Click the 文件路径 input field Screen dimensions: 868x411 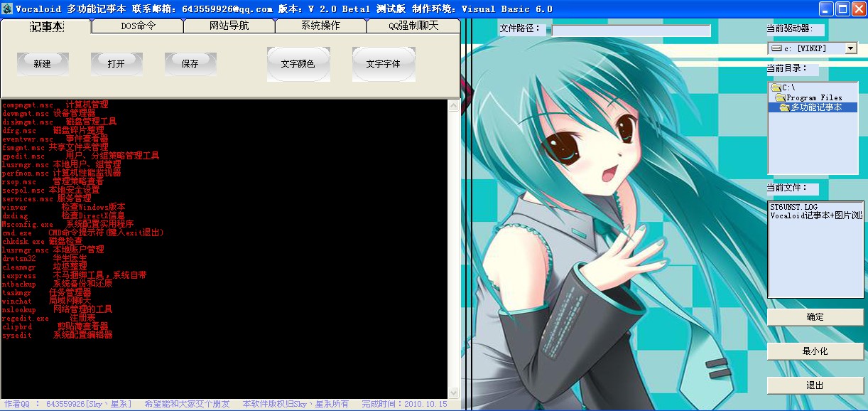(x=631, y=31)
